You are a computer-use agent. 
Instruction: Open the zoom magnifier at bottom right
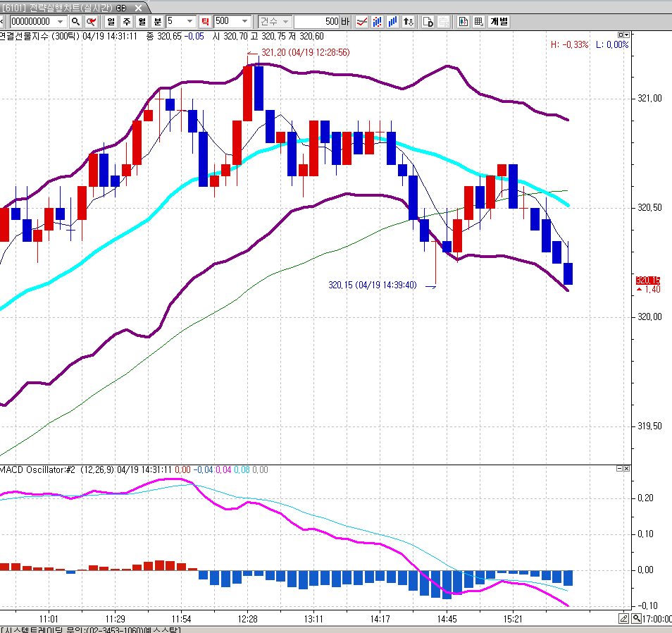click(x=637, y=618)
